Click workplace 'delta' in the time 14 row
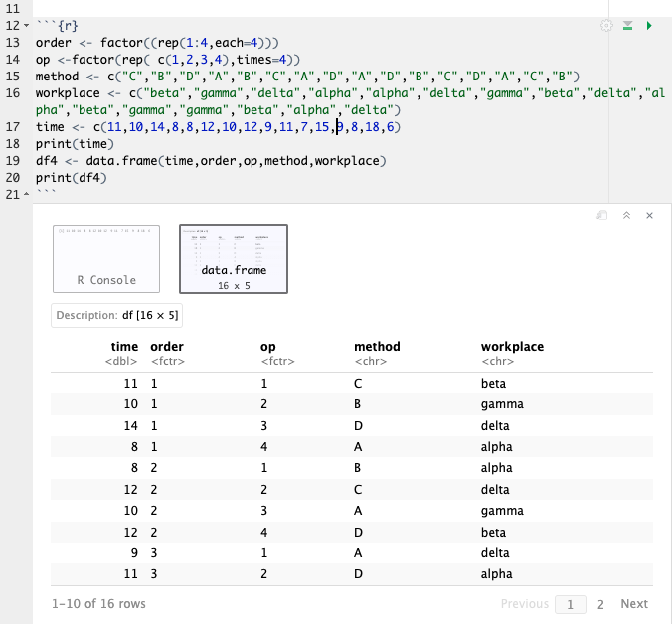This screenshot has height=624, width=672. [495, 425]
